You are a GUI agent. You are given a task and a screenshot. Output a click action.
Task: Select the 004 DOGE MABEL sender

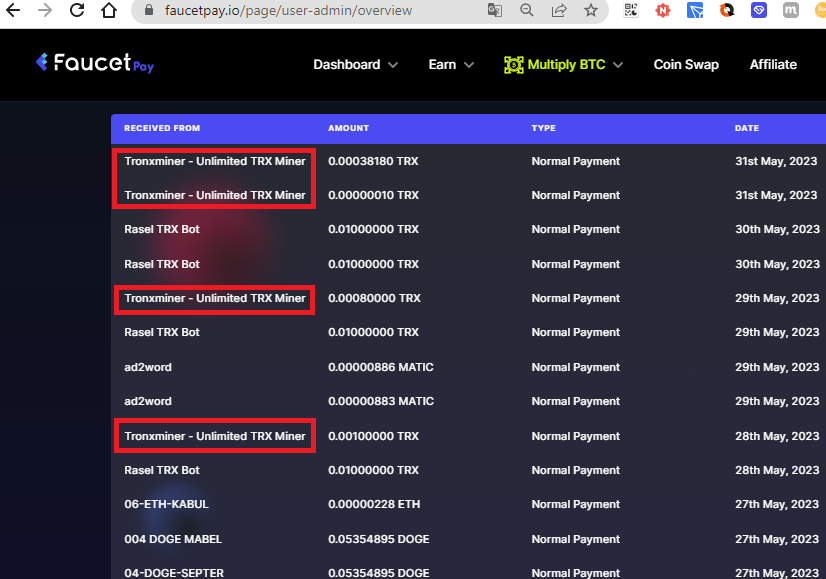tap(173, 539)
